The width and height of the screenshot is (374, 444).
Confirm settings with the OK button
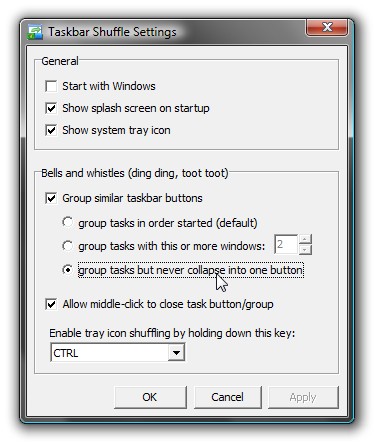click(150, 397)
